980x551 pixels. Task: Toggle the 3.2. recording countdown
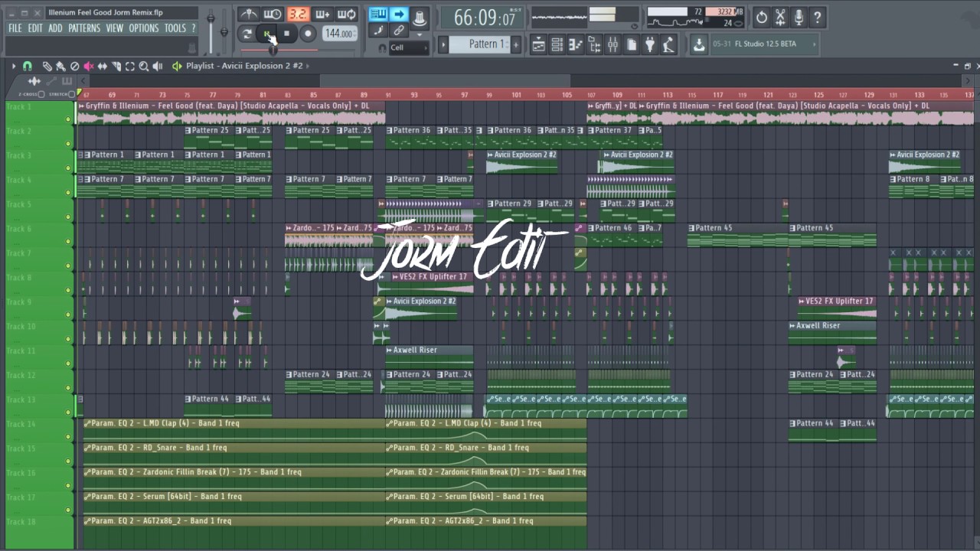pos(297,14)
